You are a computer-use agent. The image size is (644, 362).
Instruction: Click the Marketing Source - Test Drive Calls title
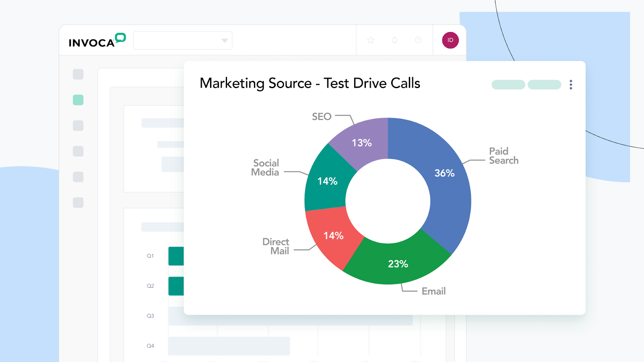(x=310, y=84)
